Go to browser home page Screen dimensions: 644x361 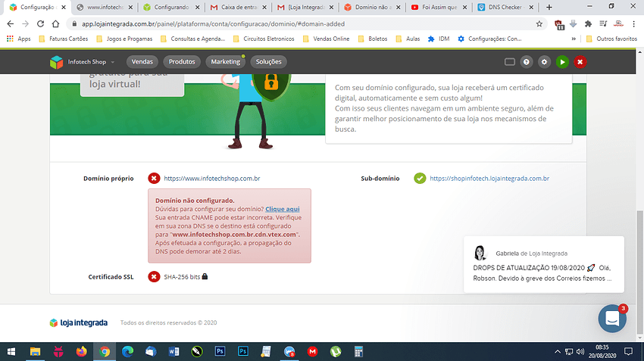click(55, 23)
